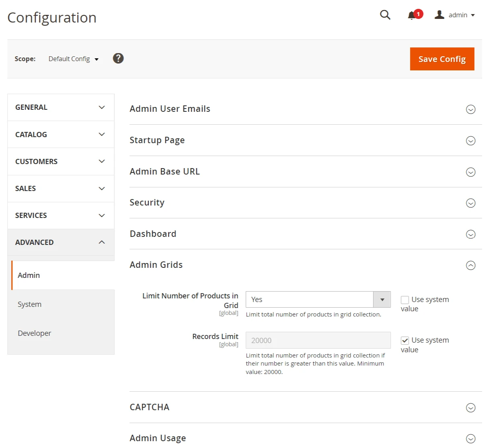Viewport: 484px width, 448px height.
Task: Expand the Security section circle icon
Action: pyautogui.click(x=470, y=203)
